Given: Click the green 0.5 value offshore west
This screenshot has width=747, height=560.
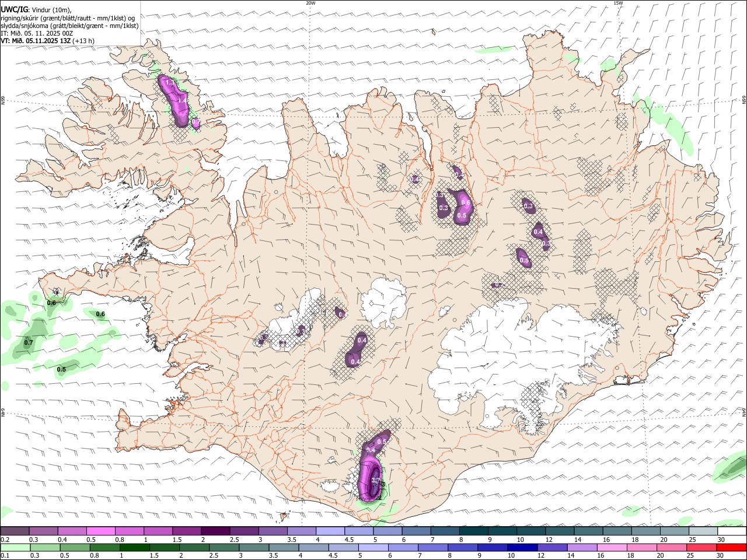Looking at the screenshot, I should (61, 369).
